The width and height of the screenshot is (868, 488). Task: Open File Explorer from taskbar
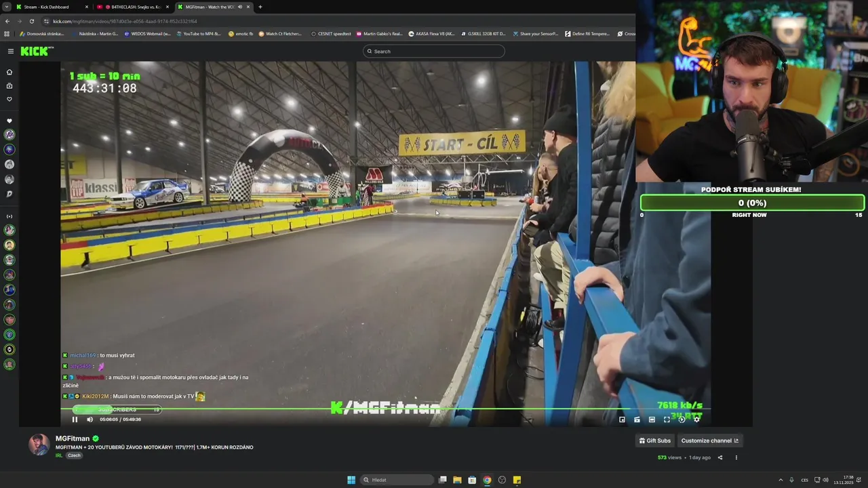coord(457,480)
